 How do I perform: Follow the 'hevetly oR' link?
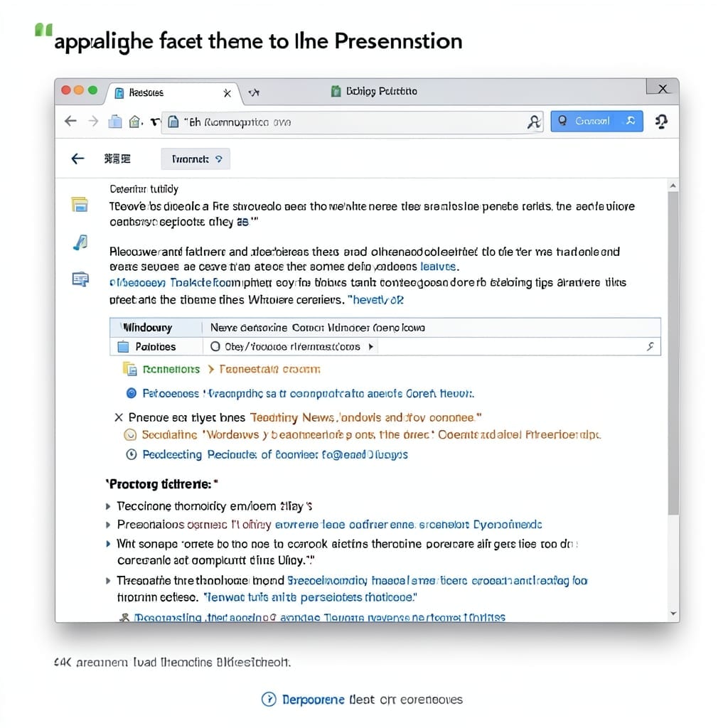(x=378, y=300)
